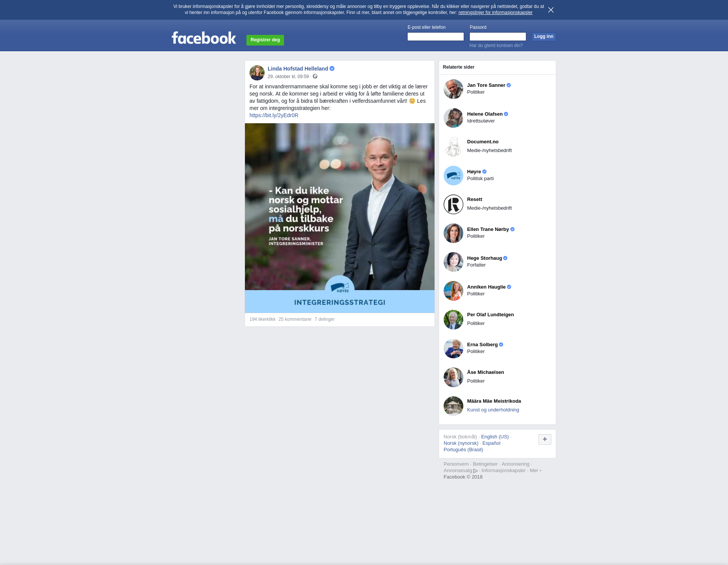
Task: View the 194 likerklikk count
Action: [x=262, y=319]
